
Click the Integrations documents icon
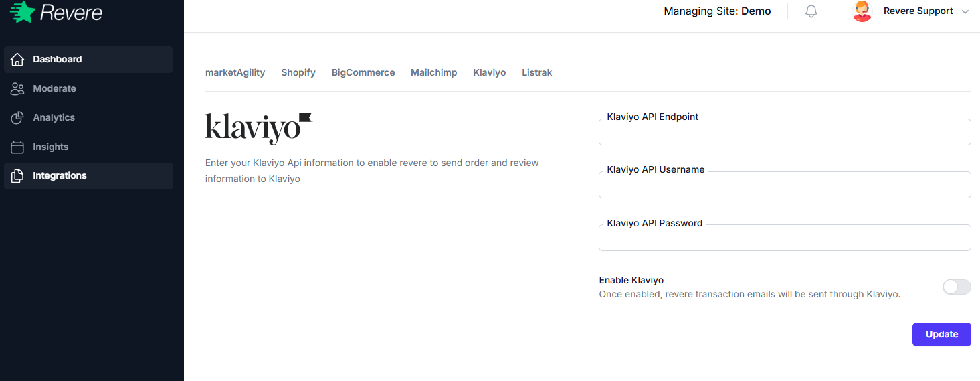pos(18,175)
